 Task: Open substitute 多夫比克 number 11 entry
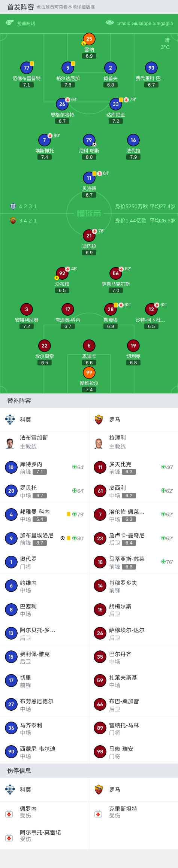click(133, 467)
